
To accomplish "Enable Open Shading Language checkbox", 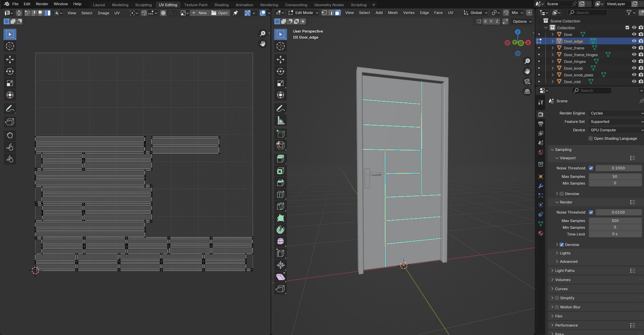I will click(x=591, y=139).
